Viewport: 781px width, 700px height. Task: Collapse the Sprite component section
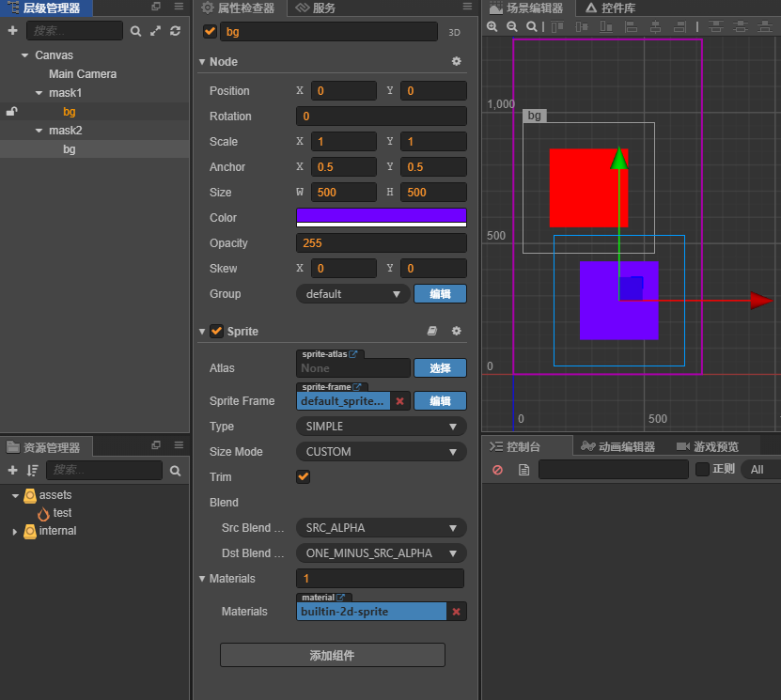pos(202,332)
